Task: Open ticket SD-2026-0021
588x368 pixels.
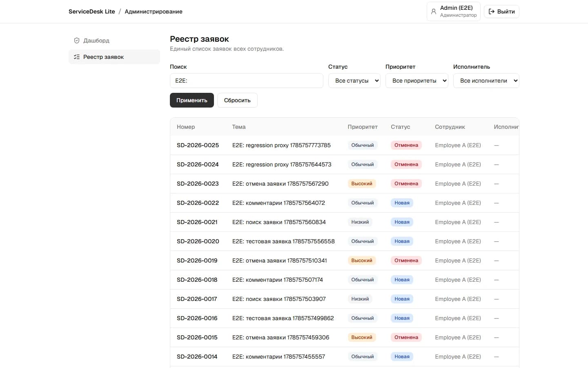Action: (197, 222)
